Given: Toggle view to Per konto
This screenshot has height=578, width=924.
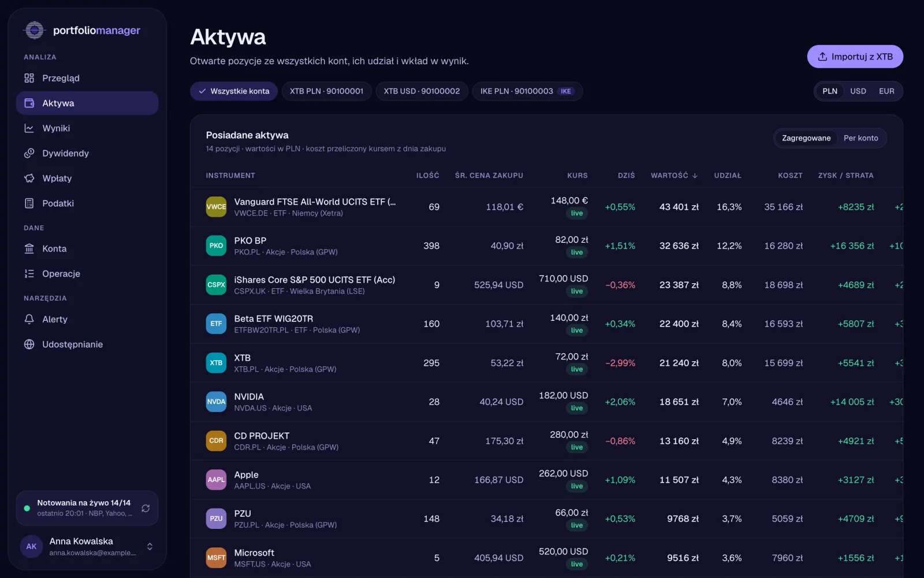Looking at the screenshot, I should click(x=860, y=138).
